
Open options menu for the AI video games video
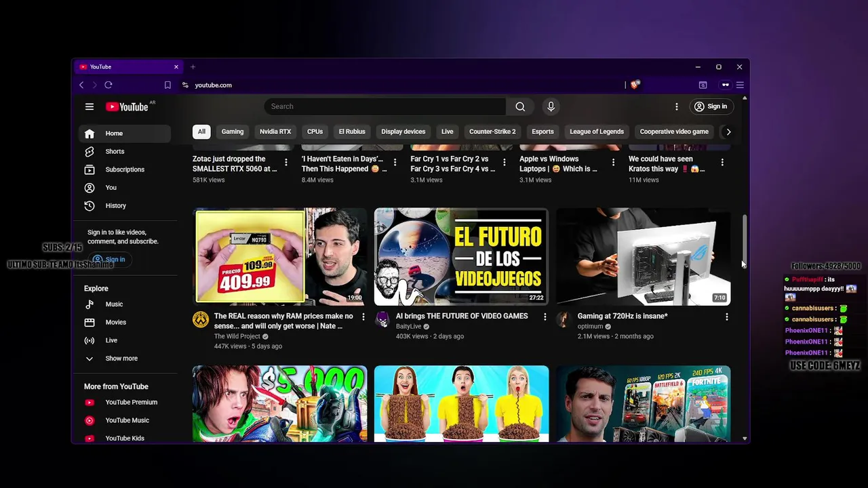[545, 317]
